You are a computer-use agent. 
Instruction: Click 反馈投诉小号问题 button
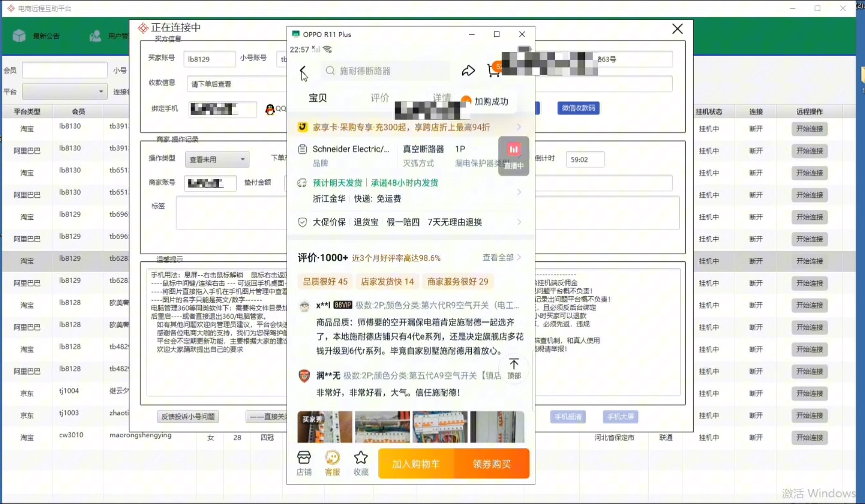coord(188,416)
